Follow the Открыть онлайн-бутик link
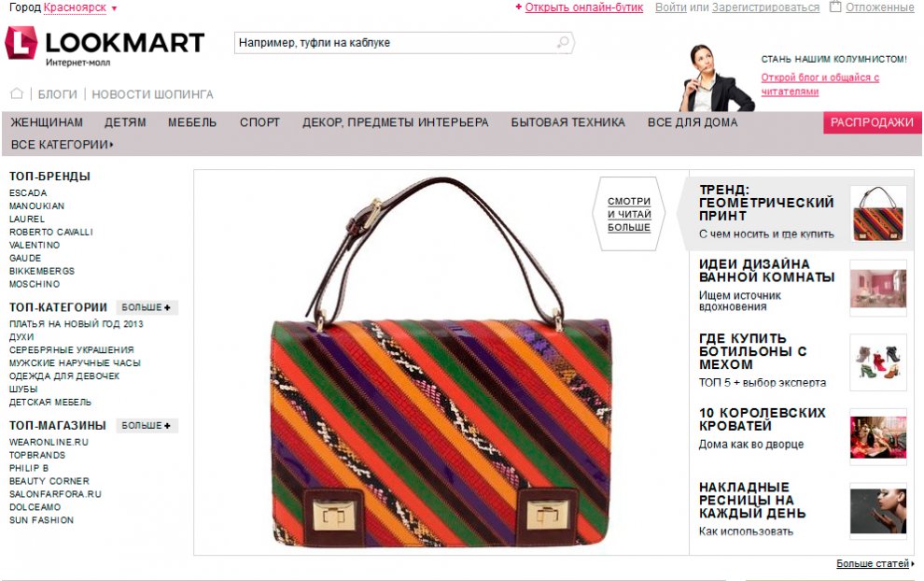Viewport: 924px width, 581px height. coord(583,7)
